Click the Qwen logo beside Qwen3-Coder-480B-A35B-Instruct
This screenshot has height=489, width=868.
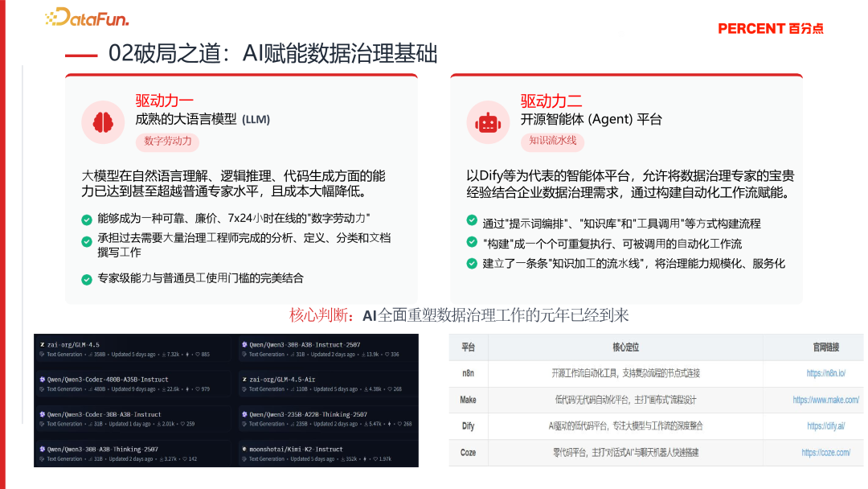[x=42, y=380]
